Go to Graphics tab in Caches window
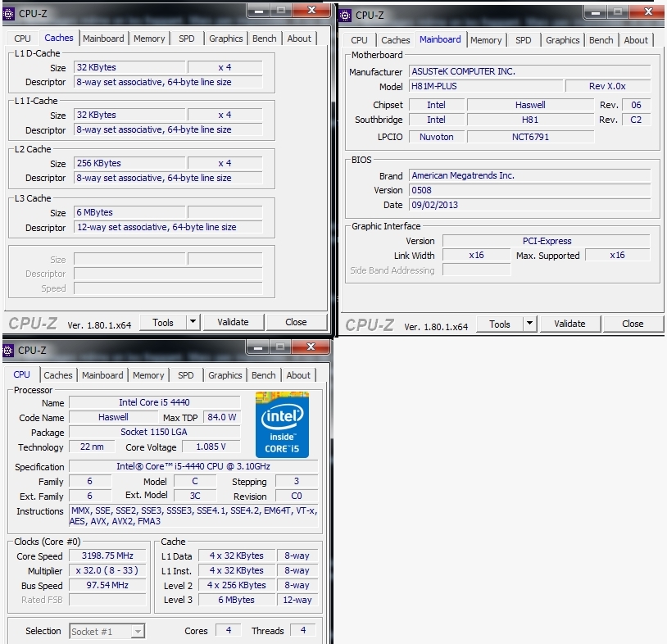667x644 pixels. click(x=226, y=39)
